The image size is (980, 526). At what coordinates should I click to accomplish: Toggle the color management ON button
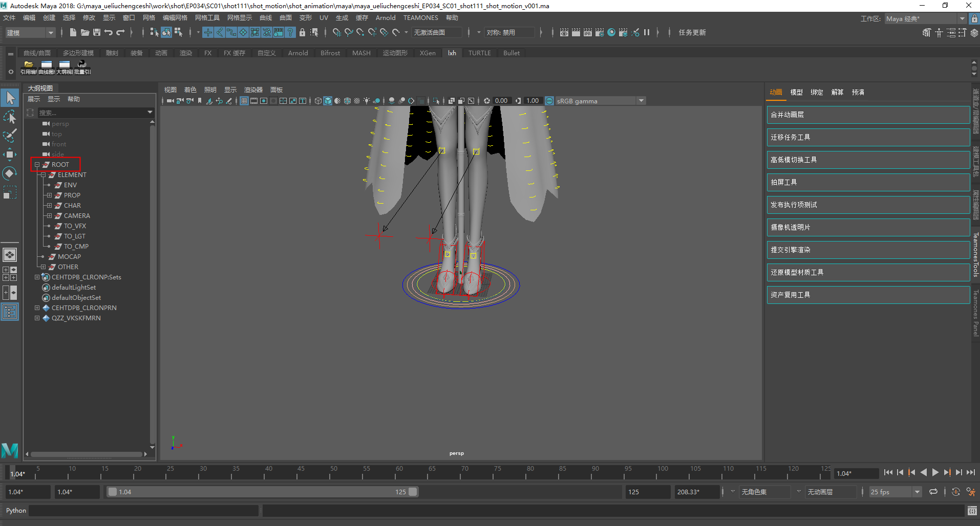549,101
